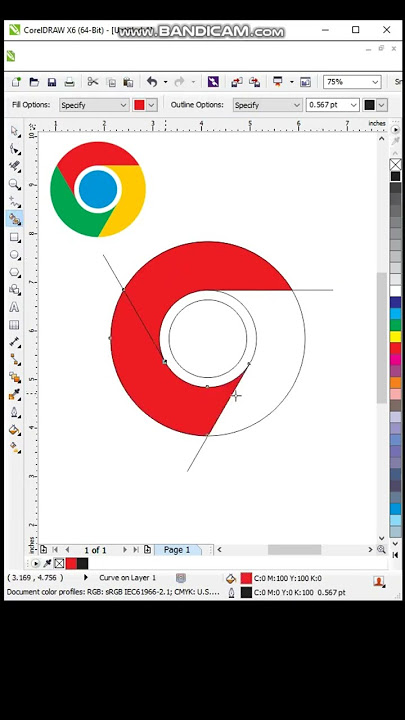Open the application launcher dropdown arrow
This screenshot has height=720, width=405.
pos(292,82)
